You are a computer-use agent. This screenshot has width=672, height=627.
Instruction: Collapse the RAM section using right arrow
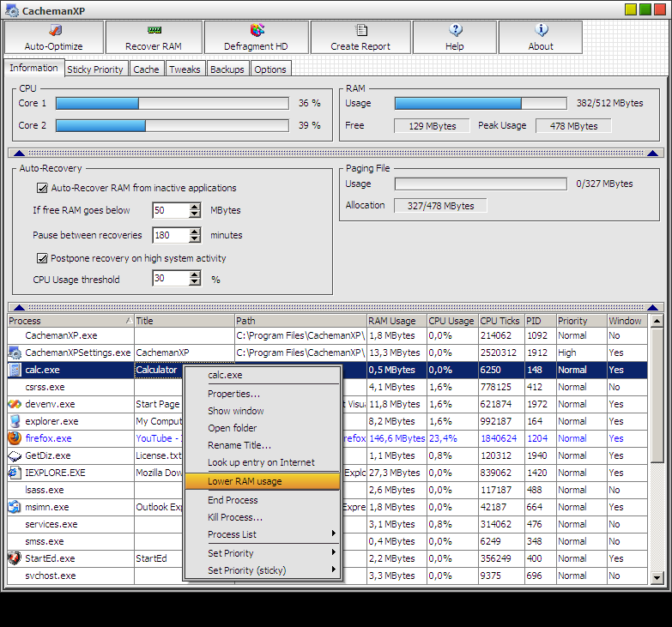click(x=653, y=153)
